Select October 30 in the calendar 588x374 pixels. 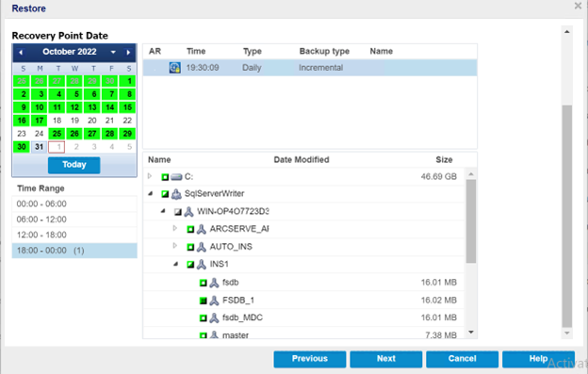[x=22, y=147]
